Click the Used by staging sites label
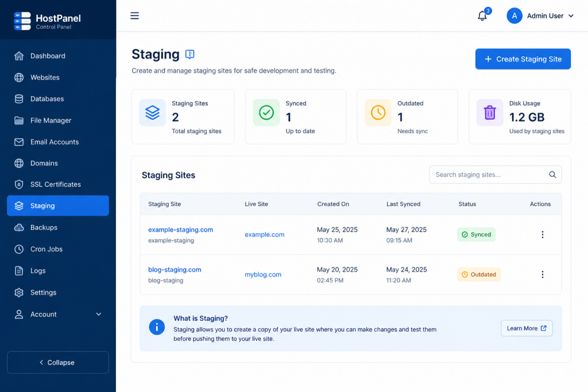588x392 pixels. click(537, 131)
